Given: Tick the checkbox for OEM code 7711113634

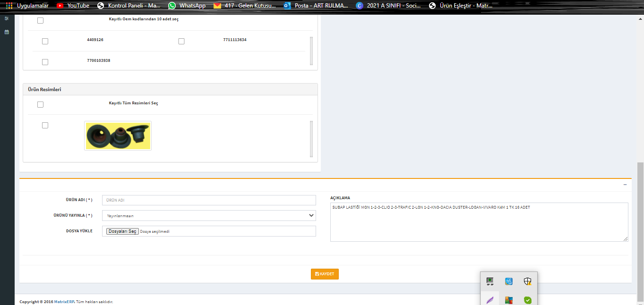Looking at the screenshot, I should tap(181, 41).
